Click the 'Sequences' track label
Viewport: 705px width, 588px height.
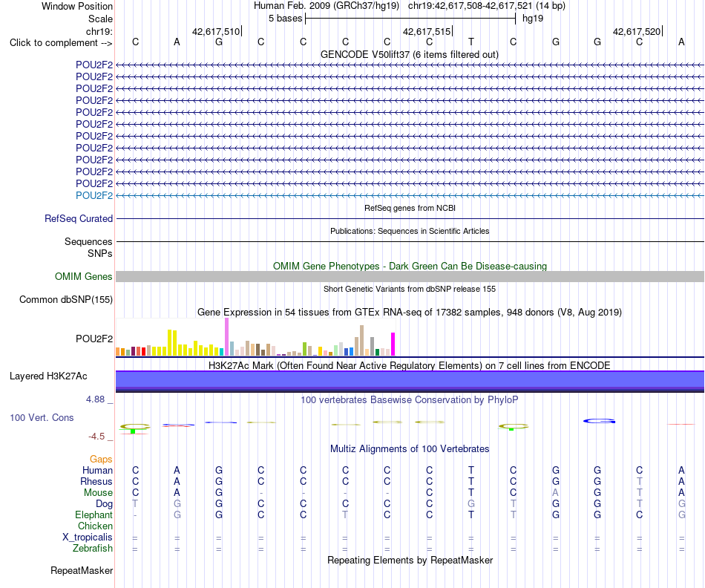click(88, 241)
